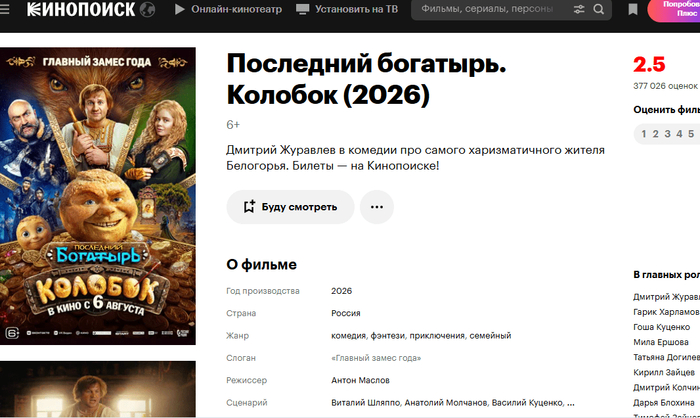Click the slogan «Главный замес года»

376,358
